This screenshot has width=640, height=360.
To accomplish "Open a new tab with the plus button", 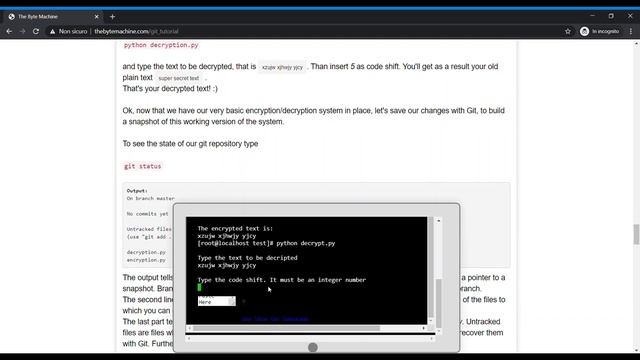I will tap(112, 17).
